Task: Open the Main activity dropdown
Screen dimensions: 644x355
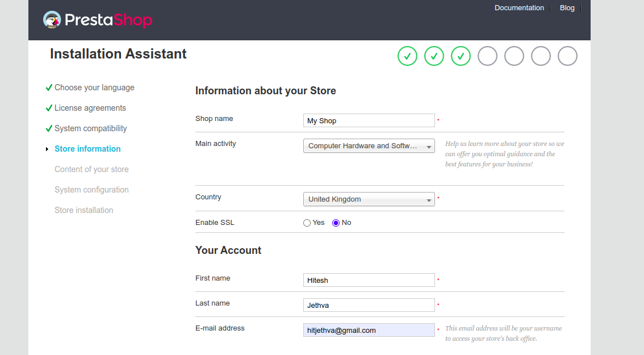Action: 369,146
